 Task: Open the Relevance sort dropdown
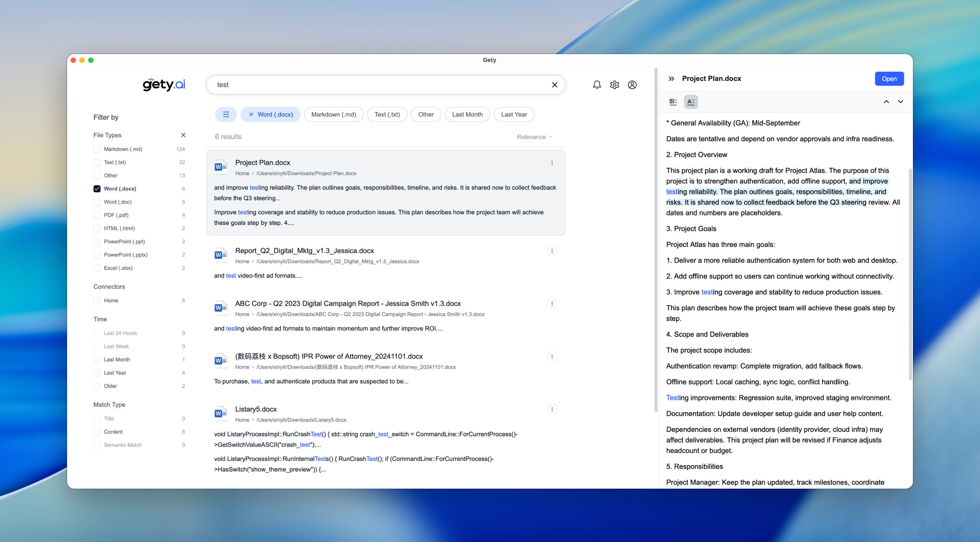(534, 137)
